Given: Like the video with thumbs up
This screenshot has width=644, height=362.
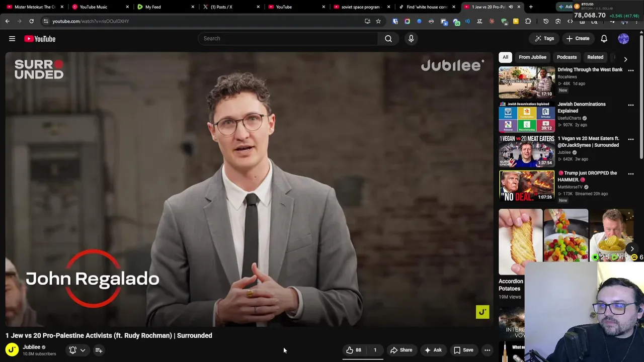Looking at the screenshot, I should pyautogui.click(x=354, y=350).
